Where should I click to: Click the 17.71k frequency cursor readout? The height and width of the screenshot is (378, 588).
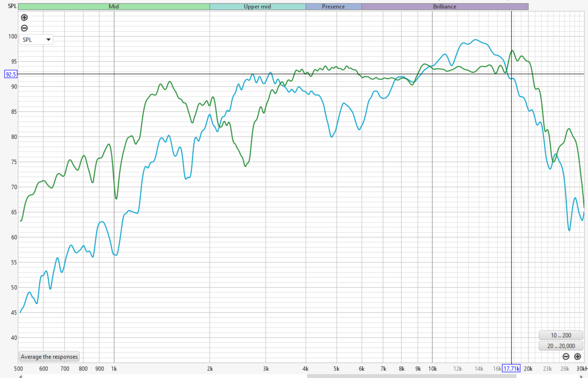click(511, 369)
